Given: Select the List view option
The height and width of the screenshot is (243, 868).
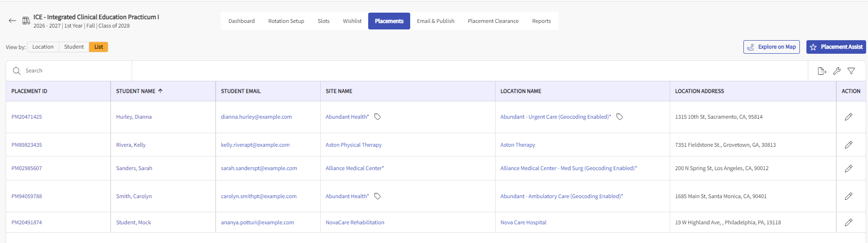Looking at the screenshot, I should [98, 47].
